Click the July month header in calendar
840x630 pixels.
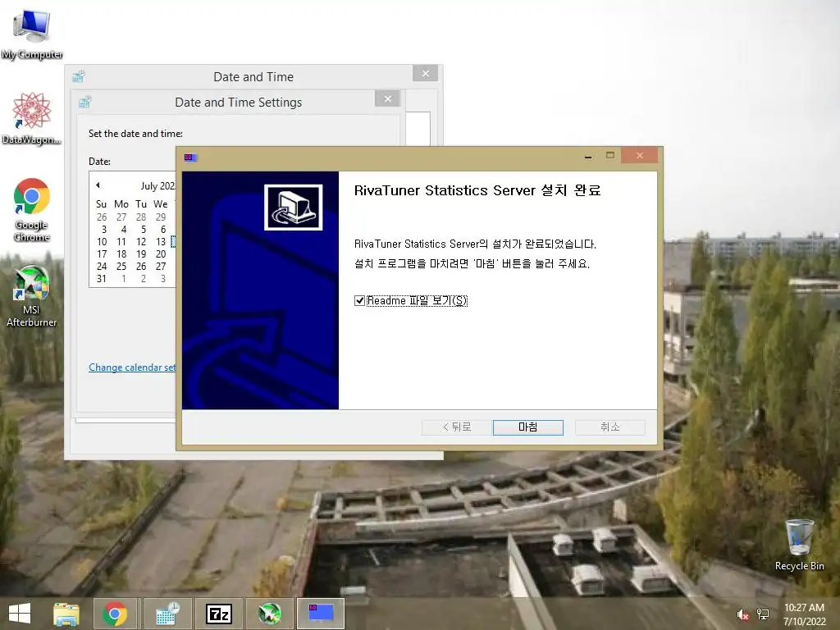coord(158,186)
